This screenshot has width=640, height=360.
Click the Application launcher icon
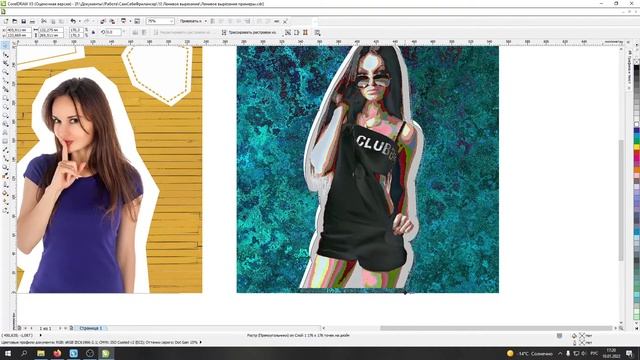click(x=124, y=21)
